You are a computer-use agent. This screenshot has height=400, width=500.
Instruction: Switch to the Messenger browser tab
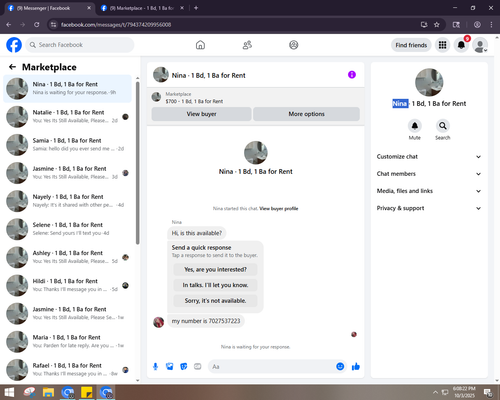click(48, 8)
